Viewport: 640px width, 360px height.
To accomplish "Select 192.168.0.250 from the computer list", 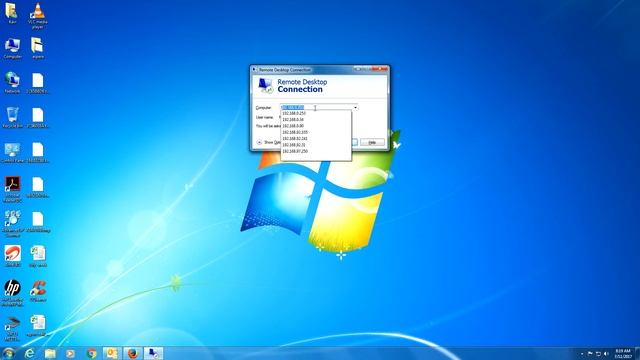I will pos(316,113).
